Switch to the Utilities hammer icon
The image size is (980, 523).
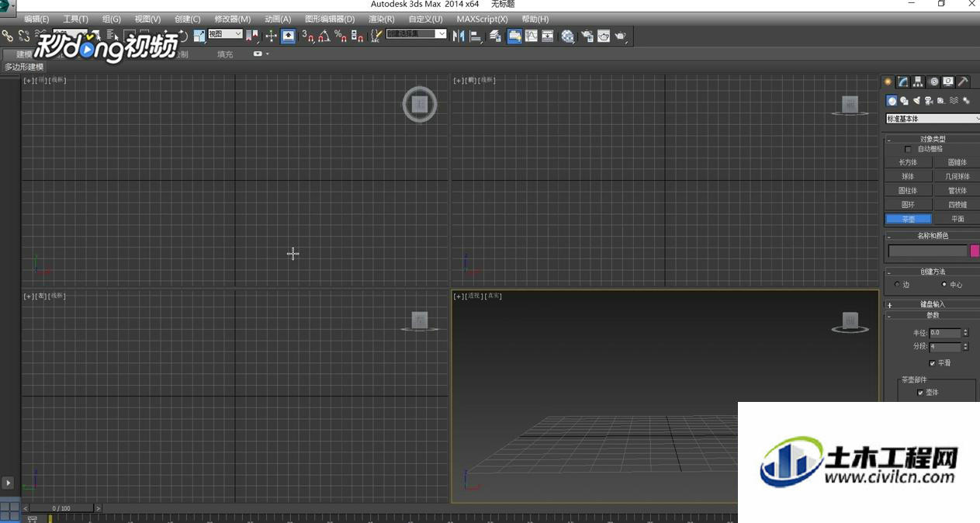963,81
